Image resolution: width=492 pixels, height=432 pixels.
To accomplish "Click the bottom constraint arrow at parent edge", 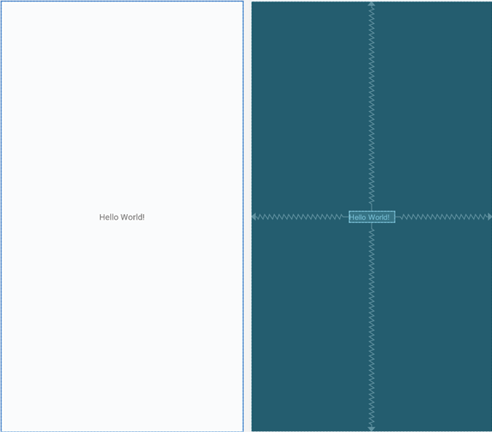I will [x=371, y=429].
